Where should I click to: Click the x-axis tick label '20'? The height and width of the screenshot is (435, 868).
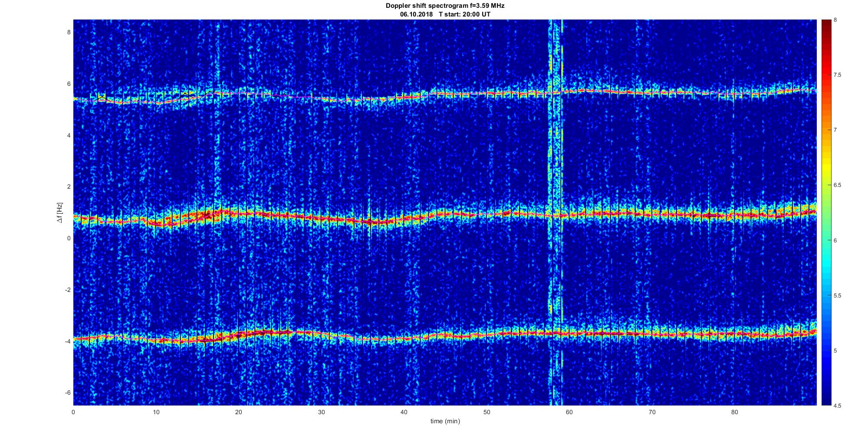pos(239,412)
